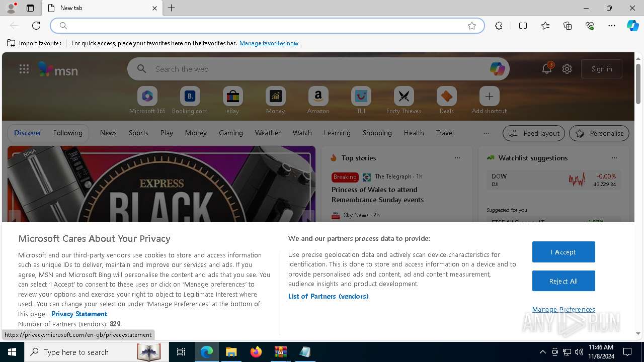Close the New tab tab

tap(154, 8)
